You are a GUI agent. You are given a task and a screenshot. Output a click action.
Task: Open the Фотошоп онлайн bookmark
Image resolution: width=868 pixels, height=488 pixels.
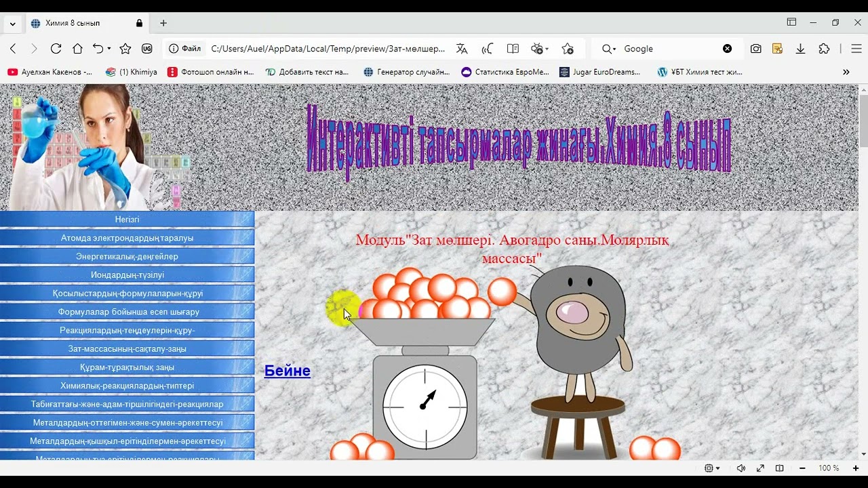pos(211,72)
